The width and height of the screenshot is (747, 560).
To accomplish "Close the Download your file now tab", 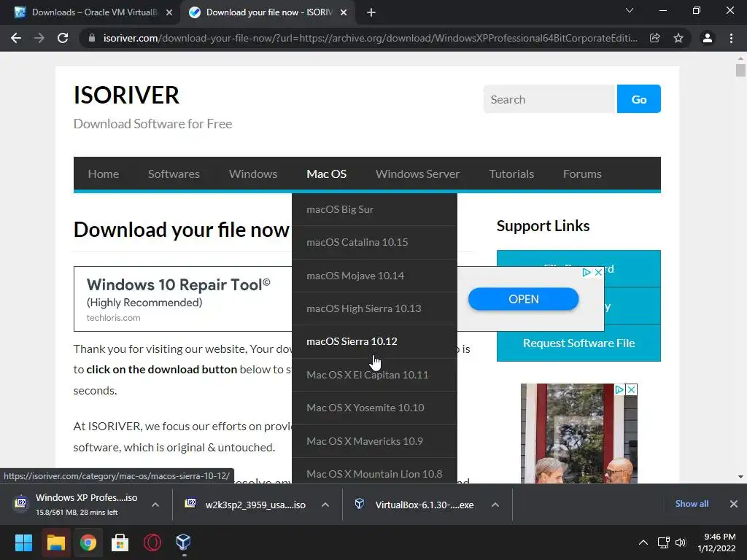I will (344, 12).
